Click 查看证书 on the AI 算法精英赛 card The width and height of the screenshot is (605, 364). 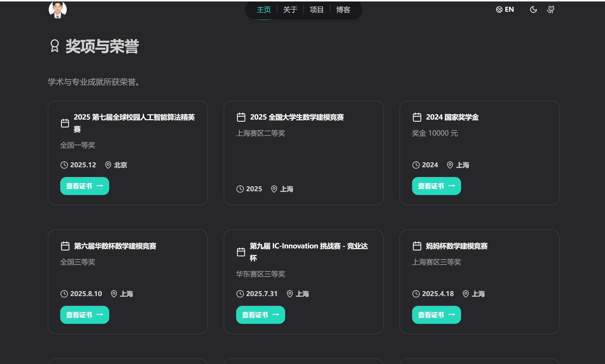tap(84, 186)
